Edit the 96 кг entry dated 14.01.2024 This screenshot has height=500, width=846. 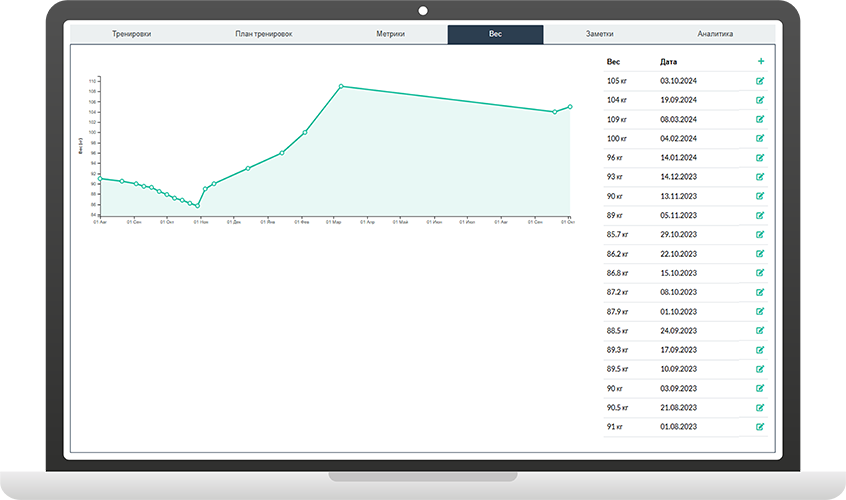[x=760, y=158]
